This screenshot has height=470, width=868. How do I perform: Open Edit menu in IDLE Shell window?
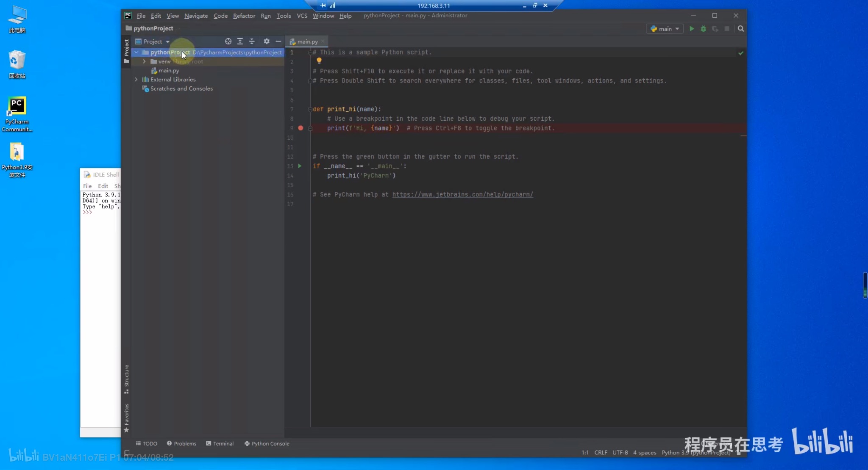103,186
